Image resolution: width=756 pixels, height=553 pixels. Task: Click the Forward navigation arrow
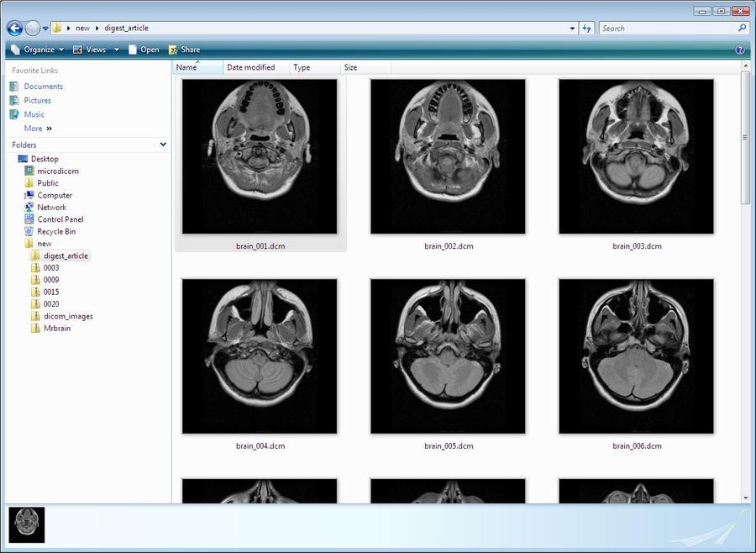click(x=32, y=28)
